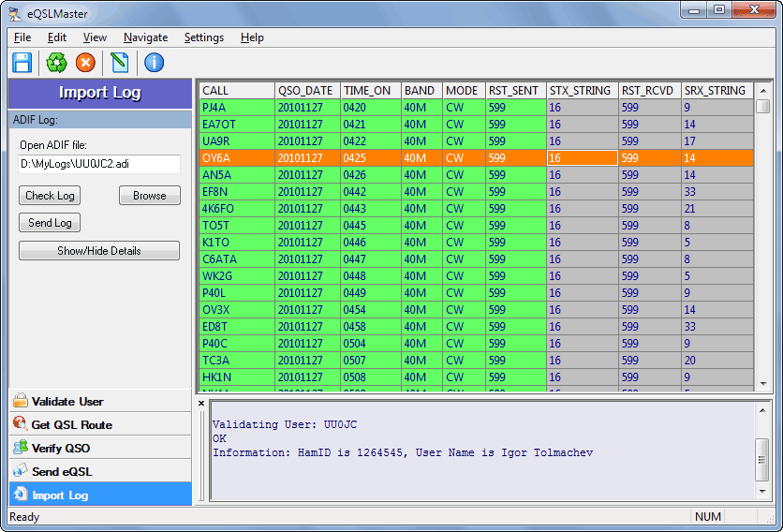Image resolution: width=783 pixels, height=532 pixels.
Task: Click the Import Log sidebar icon
Action: click(21, 494)
